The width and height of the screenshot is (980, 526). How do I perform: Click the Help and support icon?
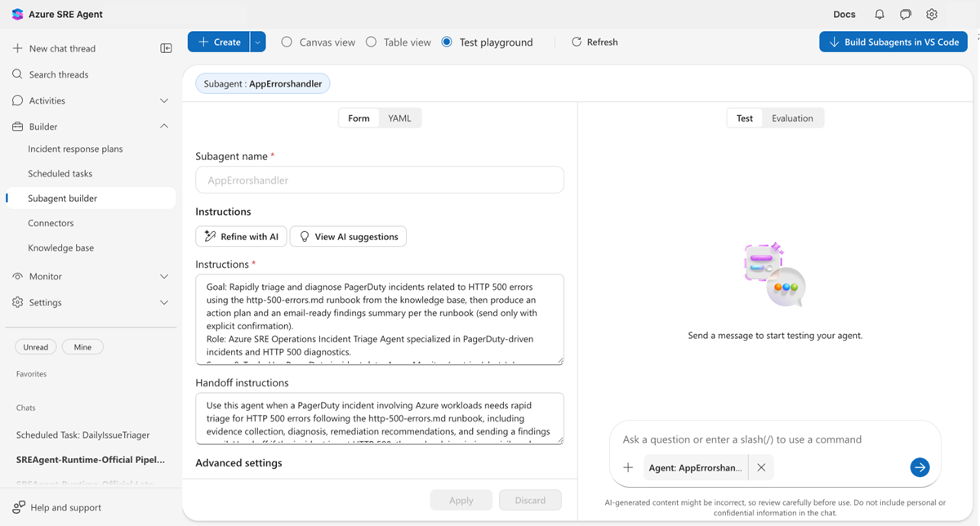(x=17, y=507)
